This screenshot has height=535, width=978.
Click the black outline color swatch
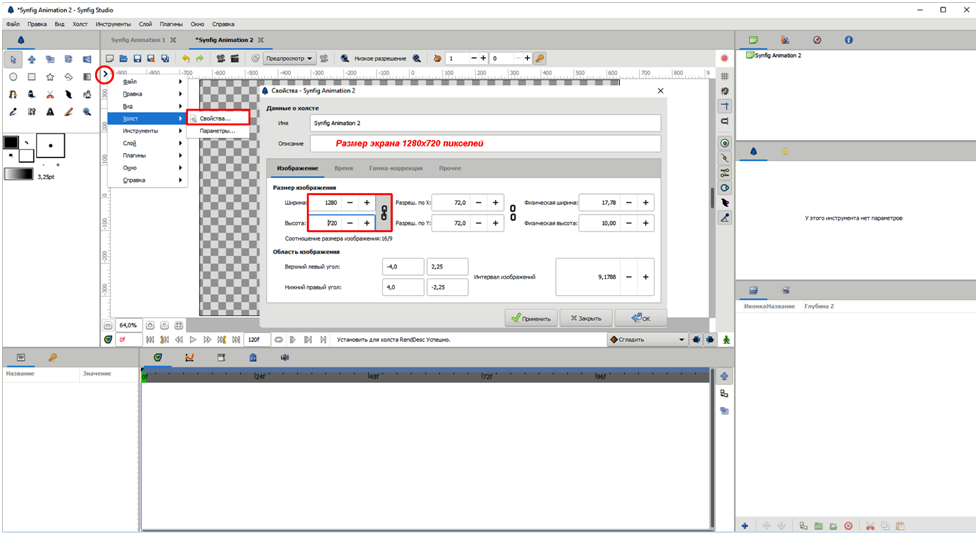tap(11, 142)
